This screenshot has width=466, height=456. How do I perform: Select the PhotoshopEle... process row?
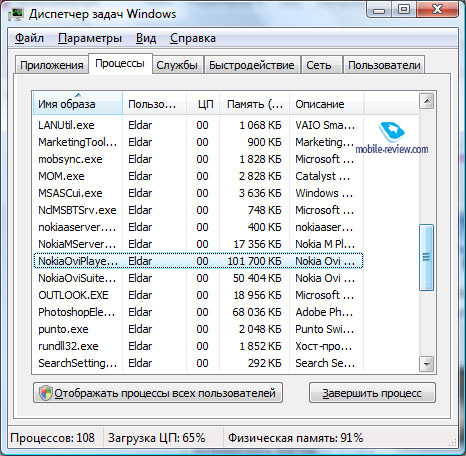coord(198,312)
